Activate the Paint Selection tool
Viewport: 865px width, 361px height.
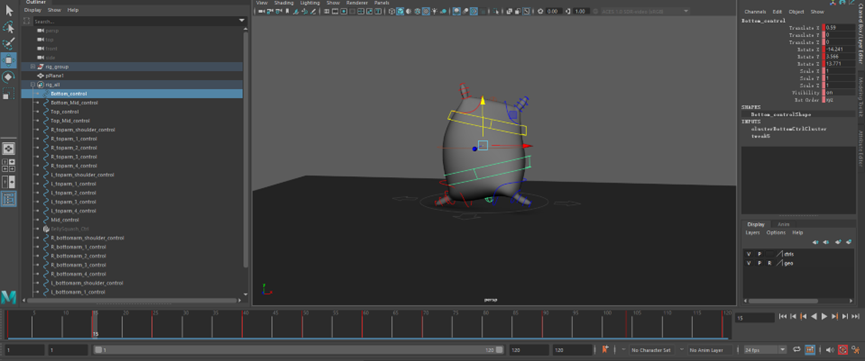click(9, 44)
